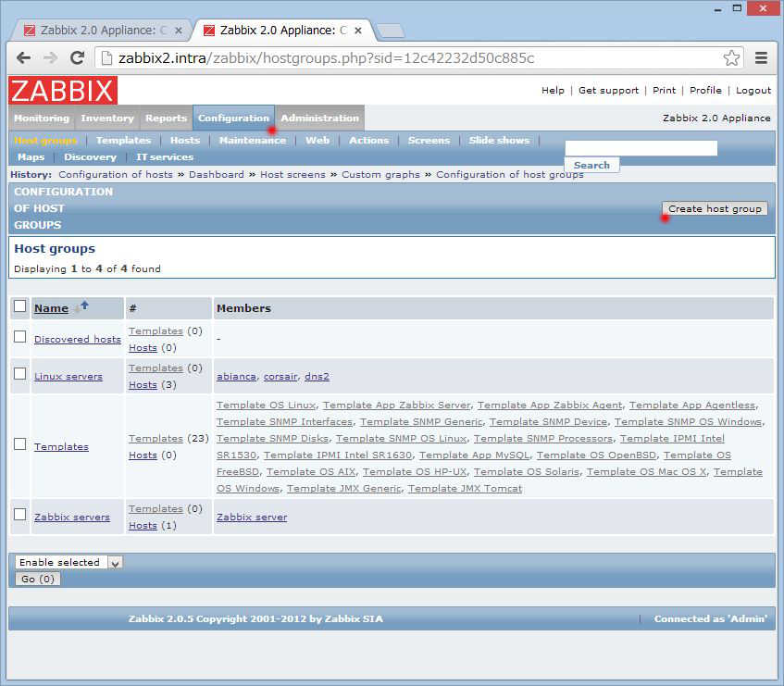Open a new browser tab
This screenshot has width=784, height=686.
pos(391,31)
